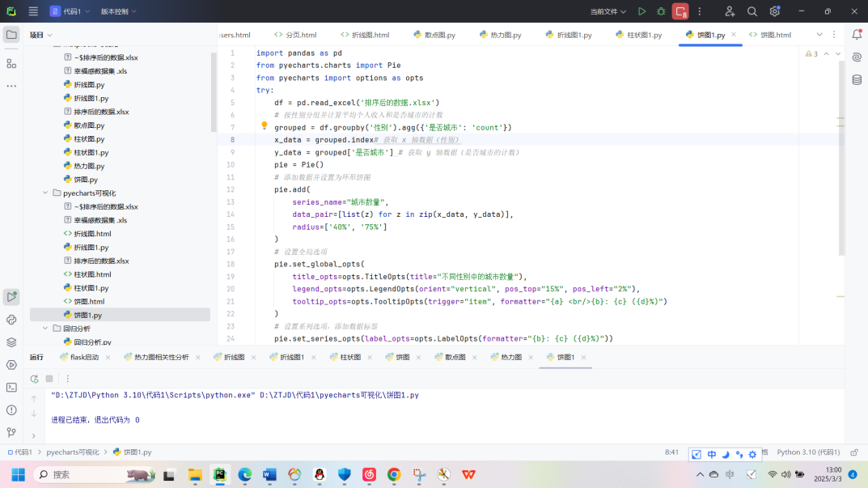The width and height of the screenshot is (868, 488).
Task: Switch to 饼图.html editor tab
Action: [x=770, y=35]
